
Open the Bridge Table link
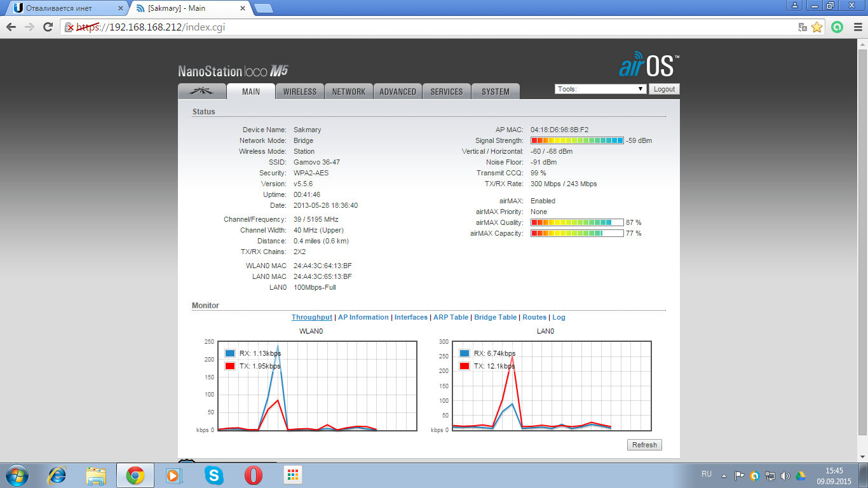point(496,317)
